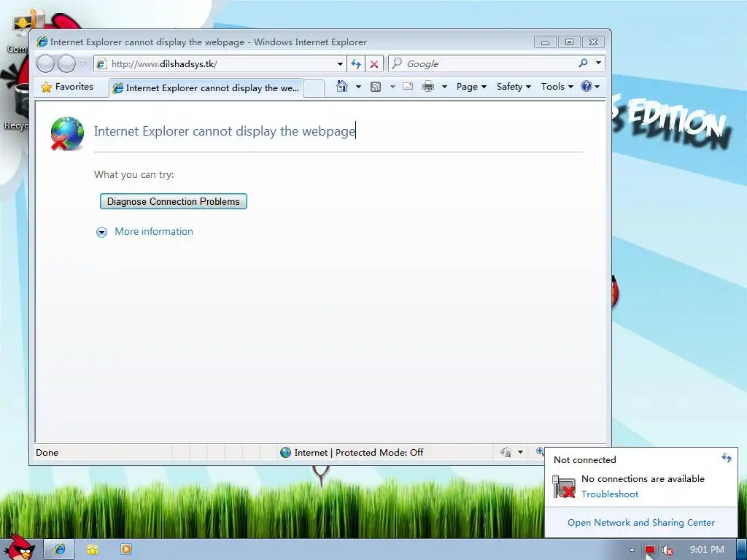
Task: Open the search provider dropdown arrow
Action: tap(599, 63)
